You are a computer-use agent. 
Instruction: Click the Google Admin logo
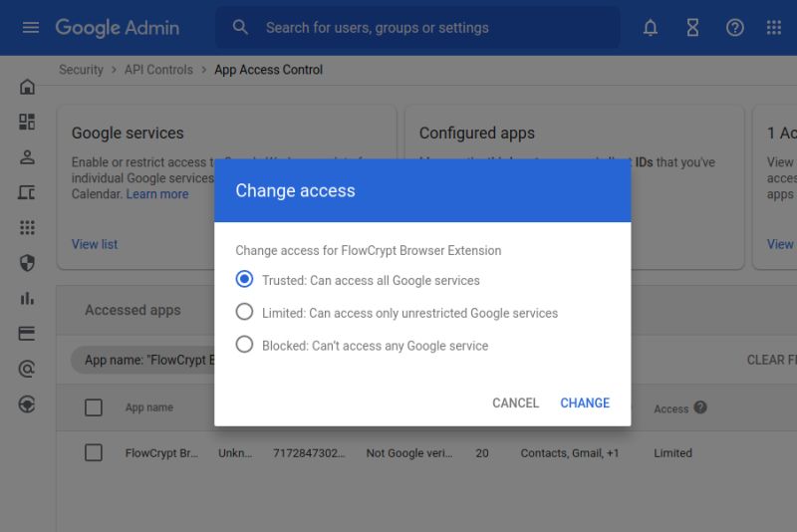(x=118, y=28)
